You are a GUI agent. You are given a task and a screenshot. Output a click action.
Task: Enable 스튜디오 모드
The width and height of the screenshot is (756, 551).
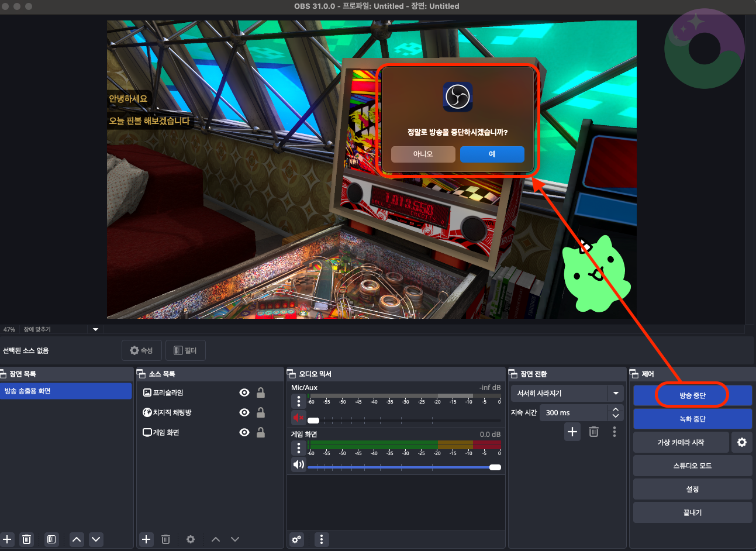click(x=692, y=466)
